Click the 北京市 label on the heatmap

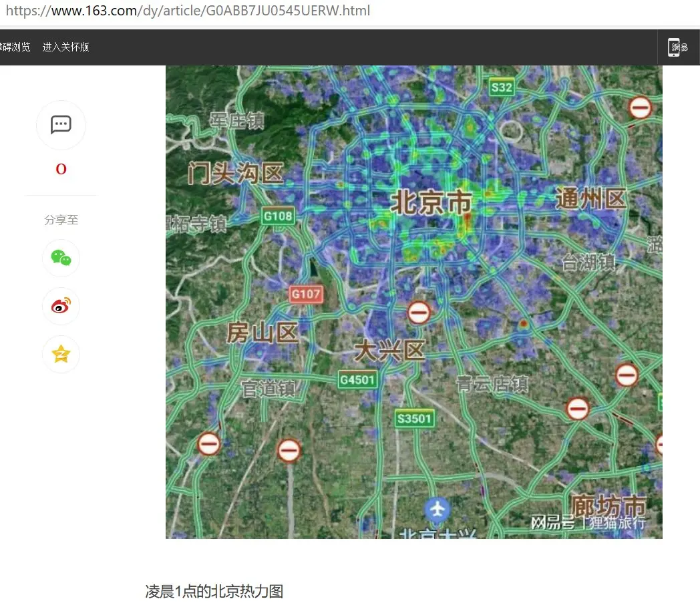430,202
